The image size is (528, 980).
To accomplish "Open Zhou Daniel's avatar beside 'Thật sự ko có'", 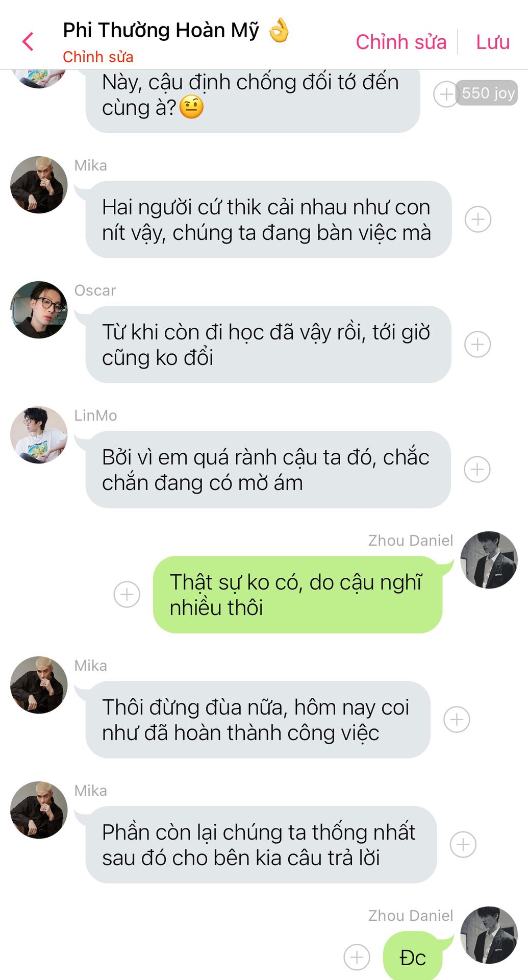I will click(x=489, y=560).
